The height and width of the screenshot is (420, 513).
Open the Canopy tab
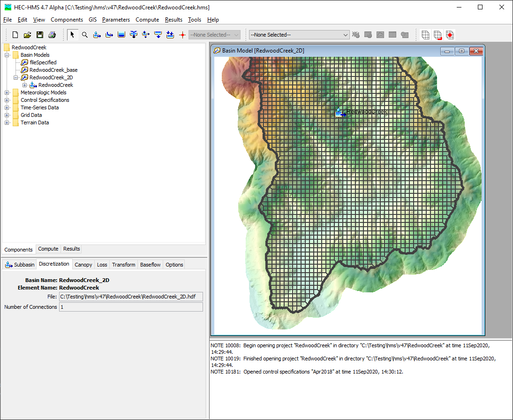(x=83, y=265)
